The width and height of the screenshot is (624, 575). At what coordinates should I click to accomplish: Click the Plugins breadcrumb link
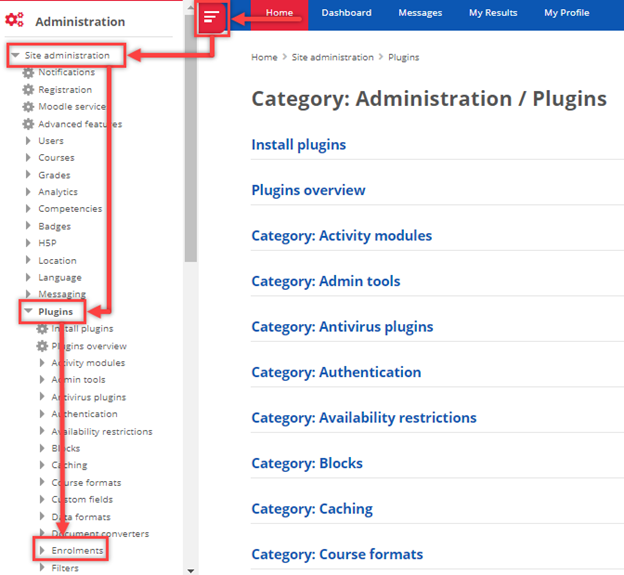[404, 57]
